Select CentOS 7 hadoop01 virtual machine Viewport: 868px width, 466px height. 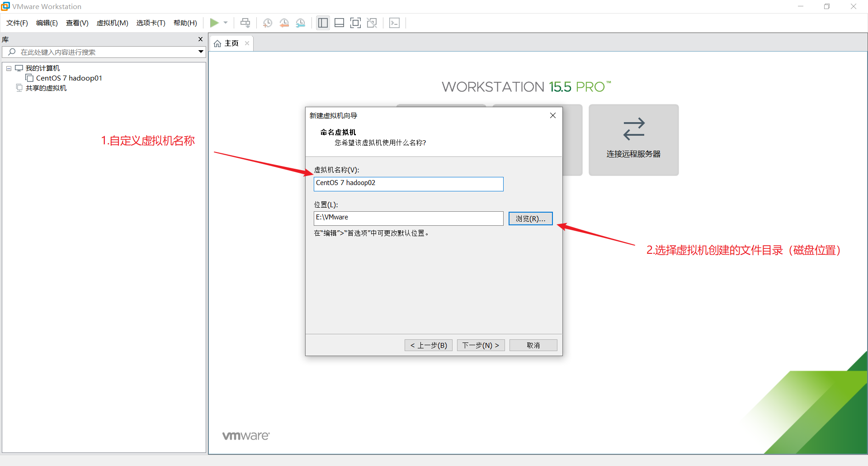click(x=69, y=78)
